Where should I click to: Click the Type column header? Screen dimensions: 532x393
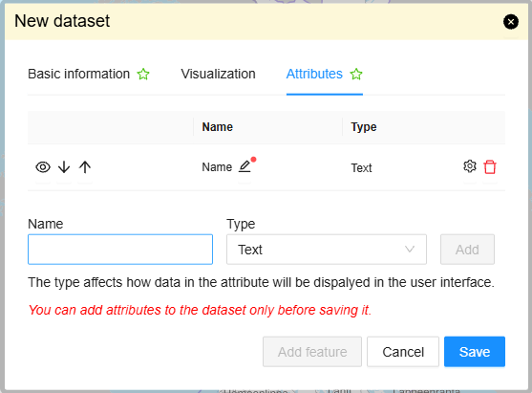pyautogui.click(x=364, y=127)
